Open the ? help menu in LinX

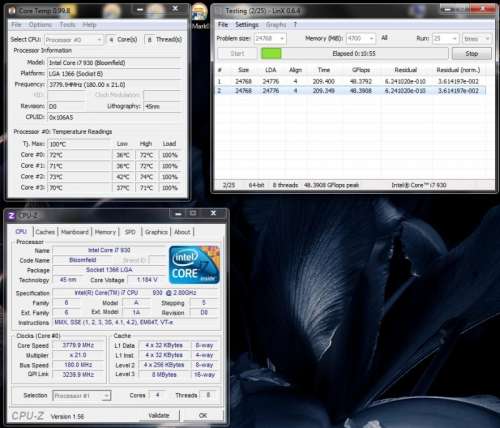[x=295, y=25]
